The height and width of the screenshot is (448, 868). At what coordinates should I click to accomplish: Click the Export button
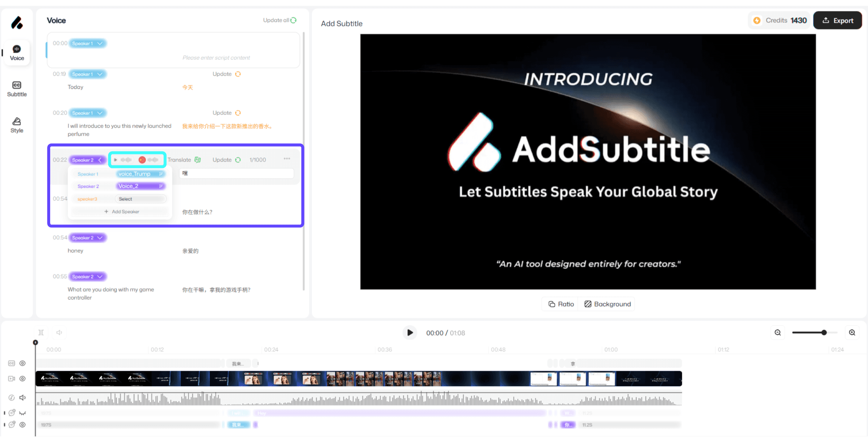[837, 21]
